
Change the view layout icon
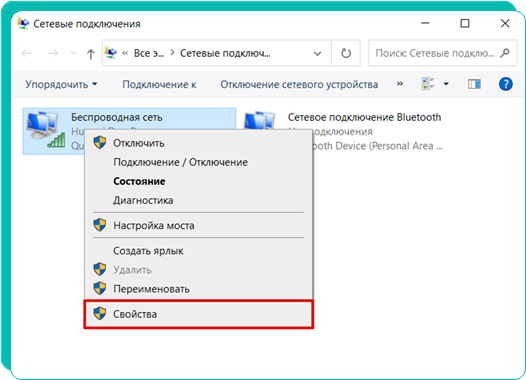click(428, 84)
